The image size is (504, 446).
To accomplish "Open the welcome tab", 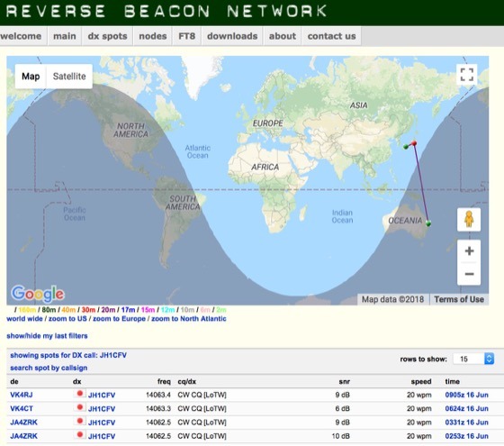I will 22,36.
